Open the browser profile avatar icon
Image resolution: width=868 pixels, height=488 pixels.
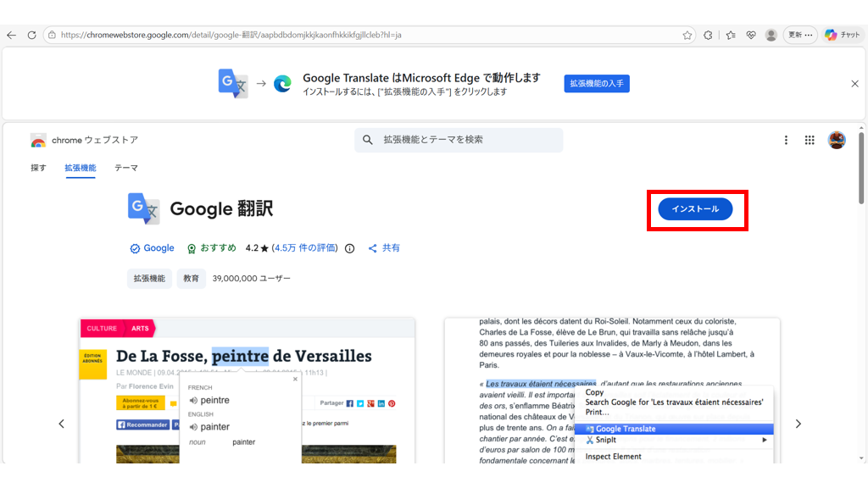pyautogui.click(x=771, y=35)
